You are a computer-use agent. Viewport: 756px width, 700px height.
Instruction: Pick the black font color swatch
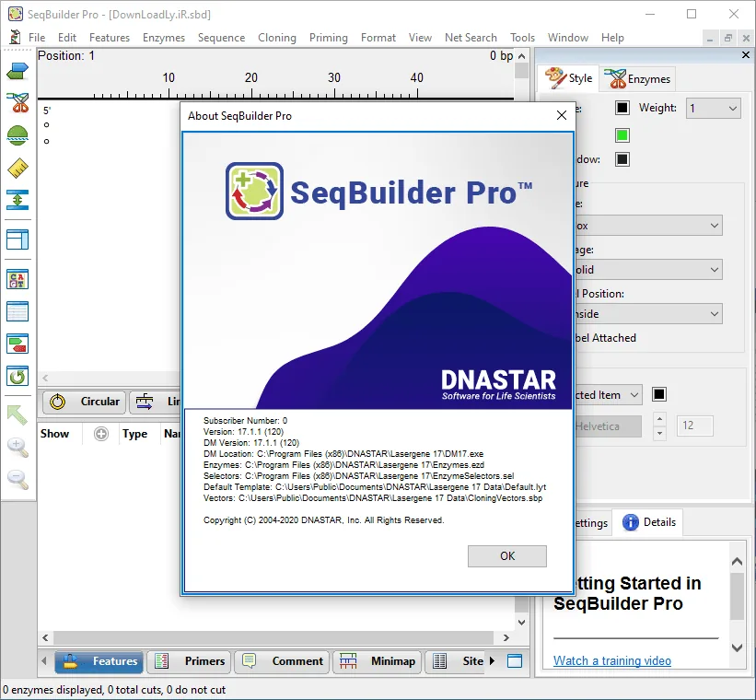pos(659,394)
